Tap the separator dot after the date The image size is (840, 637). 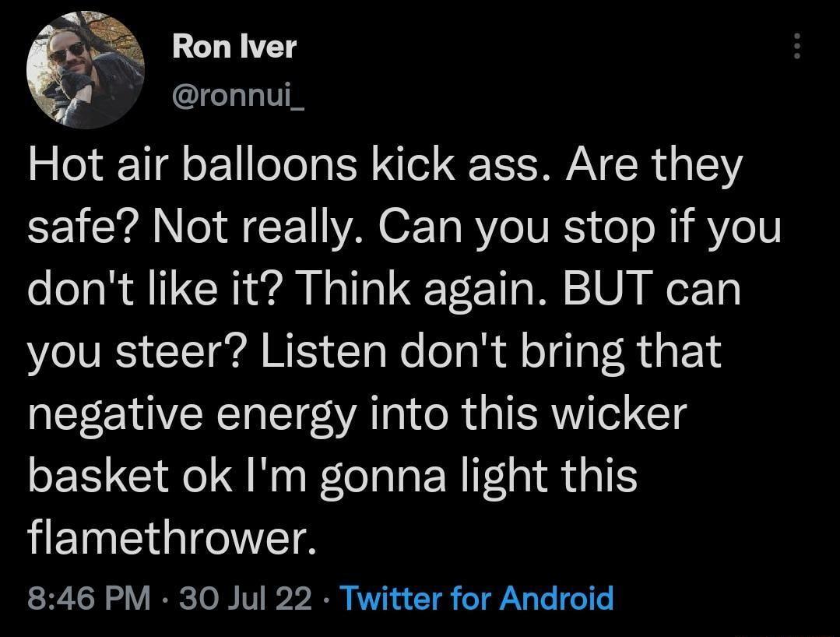pyautogui.click(x=325, y=600)
